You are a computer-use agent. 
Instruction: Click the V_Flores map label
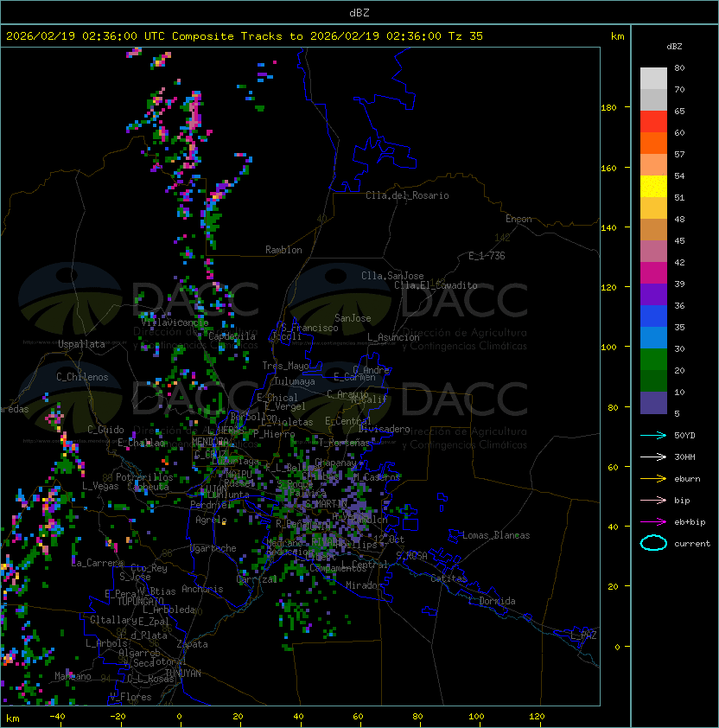tap(130, 697)
